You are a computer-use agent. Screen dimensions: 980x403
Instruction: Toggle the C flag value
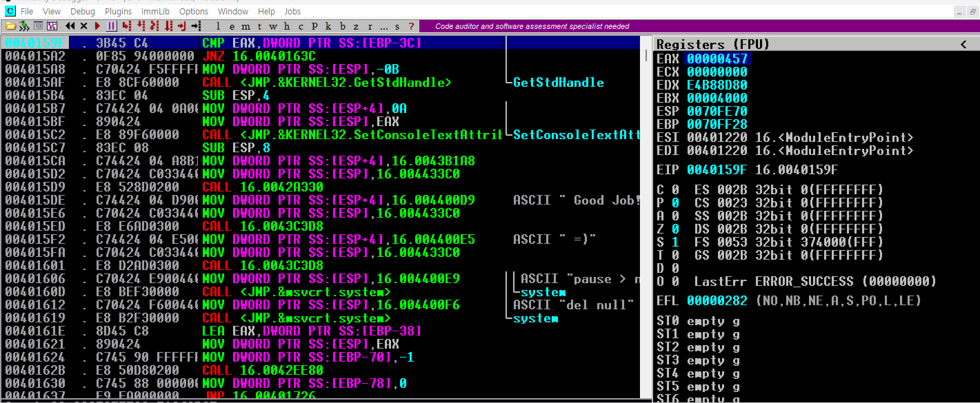(x=675, y=190)
